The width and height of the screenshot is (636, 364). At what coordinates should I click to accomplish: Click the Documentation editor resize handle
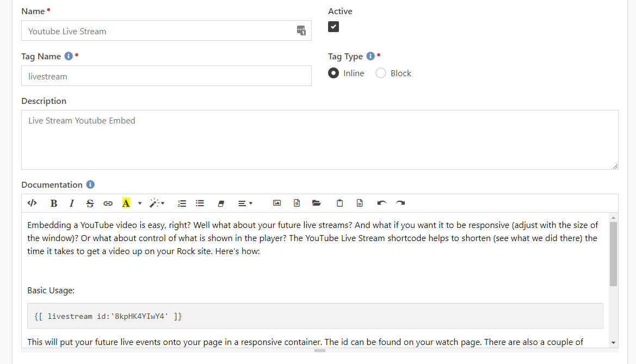(319, 350)
